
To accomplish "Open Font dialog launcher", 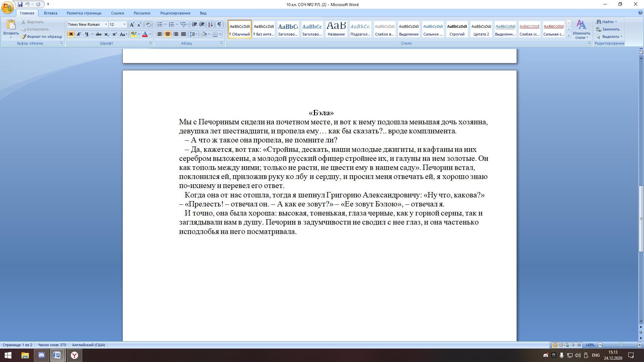I will coord(151,43).
